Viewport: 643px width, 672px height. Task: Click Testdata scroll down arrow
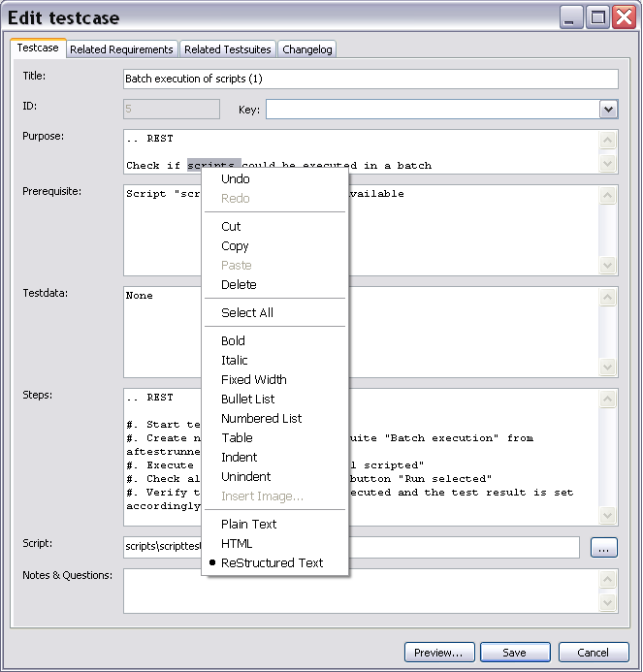click(608, 367)
